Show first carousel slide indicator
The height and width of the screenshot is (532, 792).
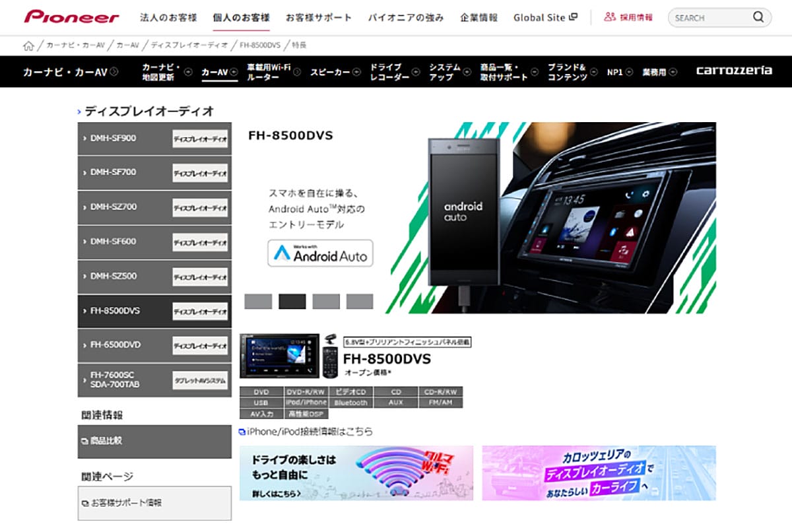pos(258,302)
